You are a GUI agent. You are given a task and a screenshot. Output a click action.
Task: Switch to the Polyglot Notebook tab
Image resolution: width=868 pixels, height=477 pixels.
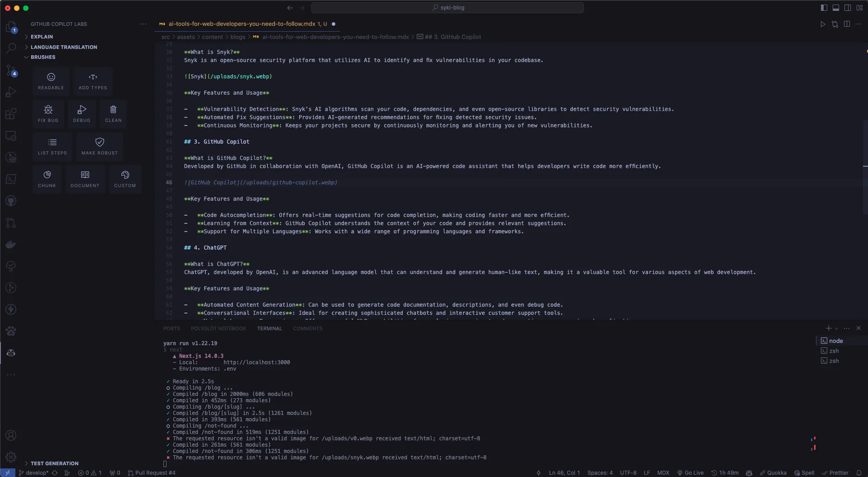pyautogui.click(x=219, y=328)
